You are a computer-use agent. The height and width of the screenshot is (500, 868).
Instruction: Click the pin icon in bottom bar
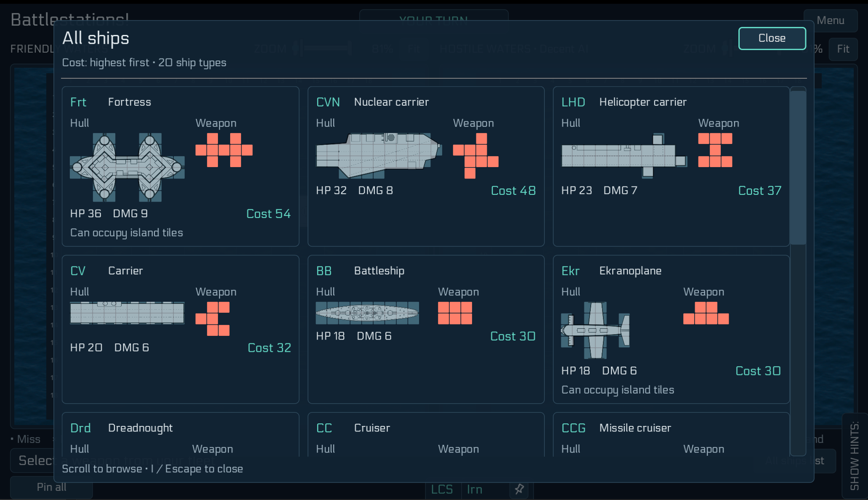519,489
